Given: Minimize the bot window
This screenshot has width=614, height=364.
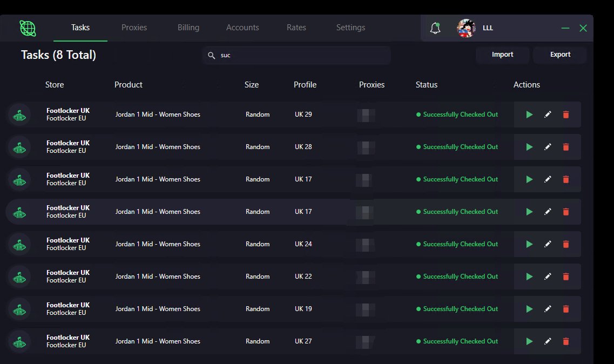Looking at the screenshot, I should click(x=565, y=28).
